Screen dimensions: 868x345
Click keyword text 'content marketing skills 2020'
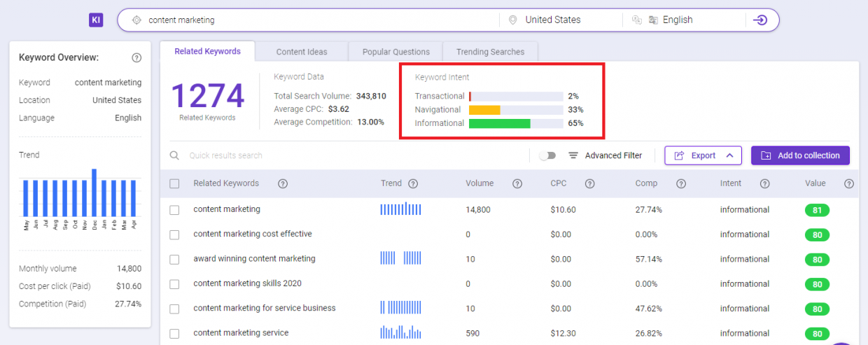pos(248,283)
